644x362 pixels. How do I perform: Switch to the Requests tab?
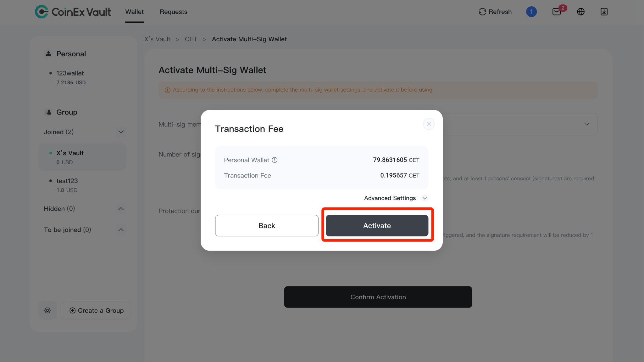[x=174, y=12]
